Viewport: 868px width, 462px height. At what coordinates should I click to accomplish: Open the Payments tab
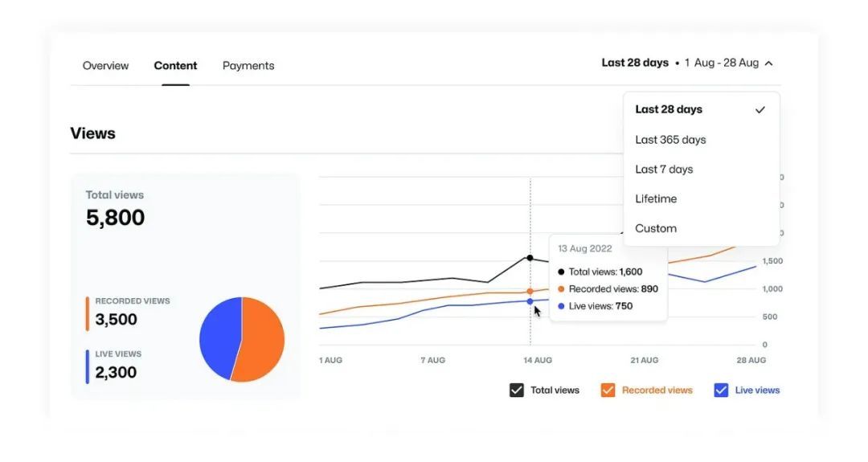pyautogui.click(x=248, y=66)
